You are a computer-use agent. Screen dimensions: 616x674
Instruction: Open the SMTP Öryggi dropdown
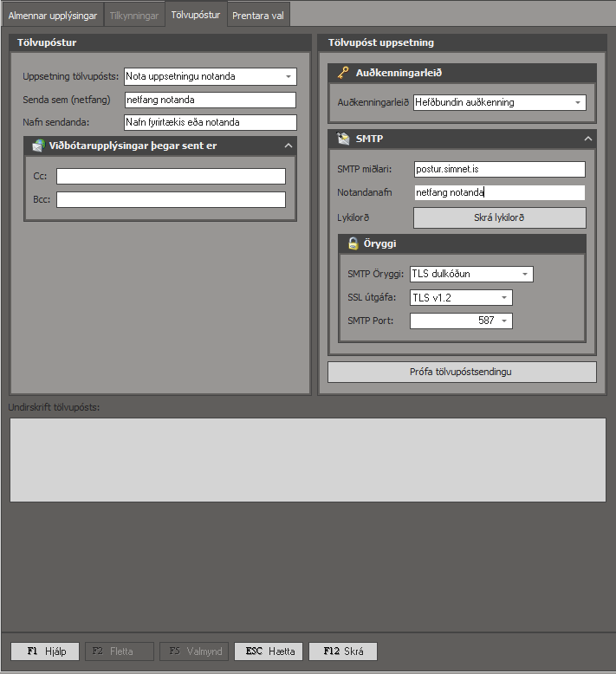click(525, 275)
